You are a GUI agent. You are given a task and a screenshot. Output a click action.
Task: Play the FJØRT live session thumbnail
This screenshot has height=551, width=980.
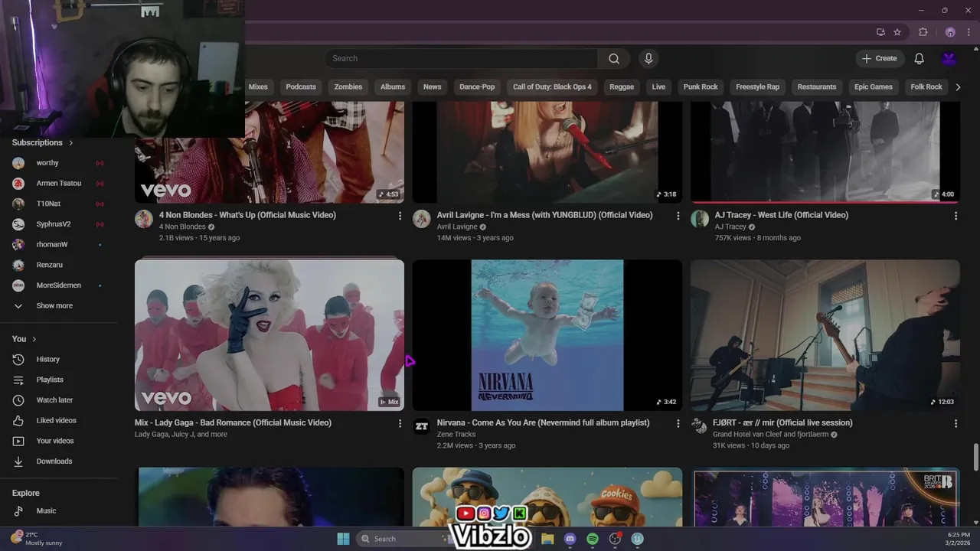[825, 335]
